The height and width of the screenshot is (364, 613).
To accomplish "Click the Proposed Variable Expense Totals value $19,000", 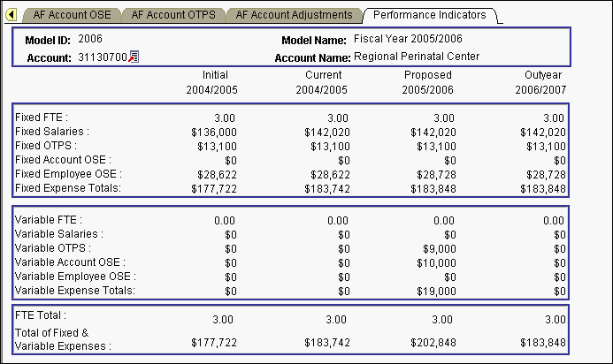I will point(436,291).
